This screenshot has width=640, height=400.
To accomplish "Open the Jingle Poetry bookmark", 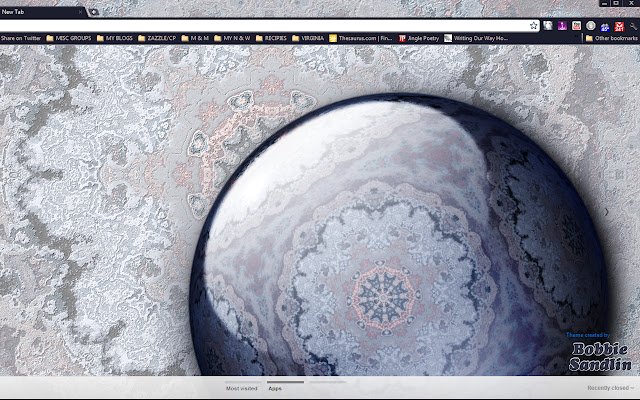I will [419, 38].
